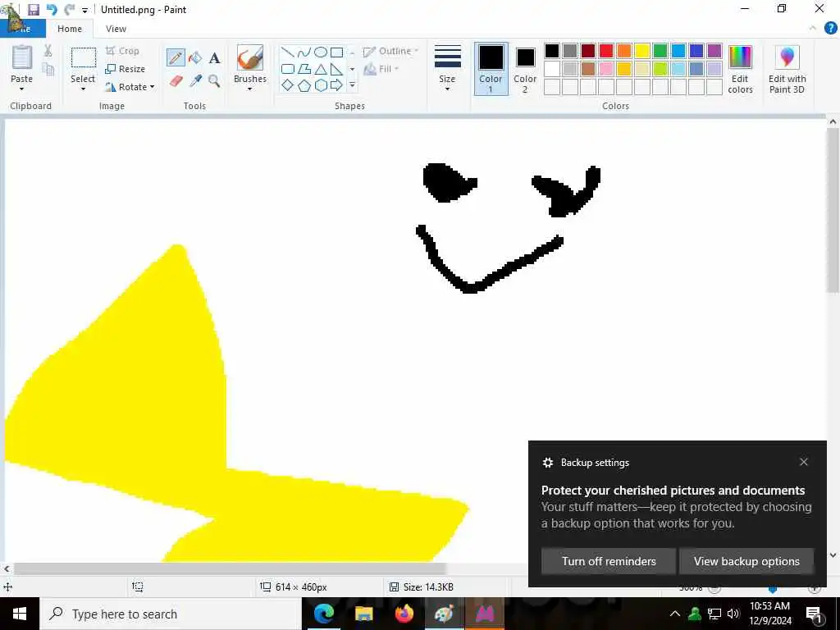The height and width of the screenshot is (630, 840).
Task: Choose the Curve shape
Action: coord(304,52)
